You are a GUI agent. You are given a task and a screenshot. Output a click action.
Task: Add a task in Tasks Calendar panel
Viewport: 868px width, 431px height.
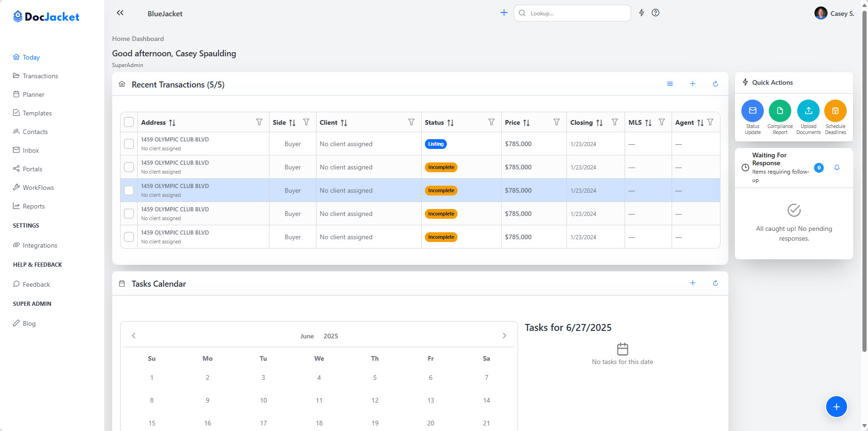[693, 283]
